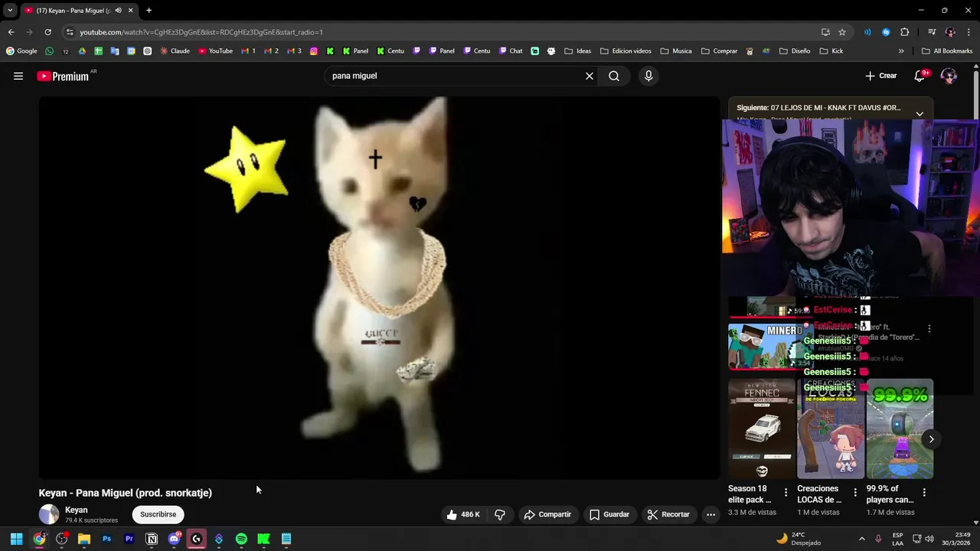The height and width of the screenshot is (551, 980).
Task: Open the Edicion videos bookmarks folder
Action: point(626,51)
